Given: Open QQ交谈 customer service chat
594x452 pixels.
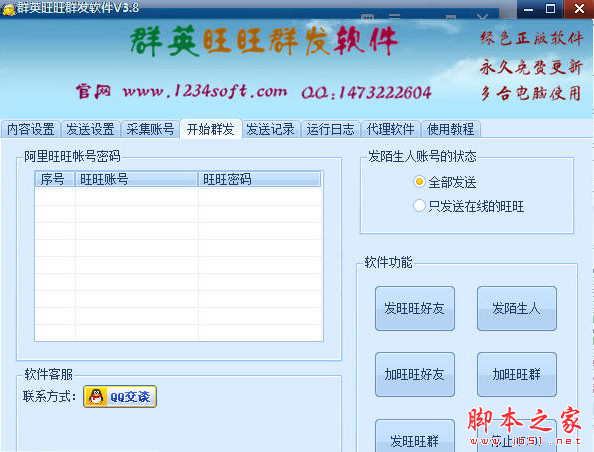Looking at the screenshot, I should click(x=120, y=397).
